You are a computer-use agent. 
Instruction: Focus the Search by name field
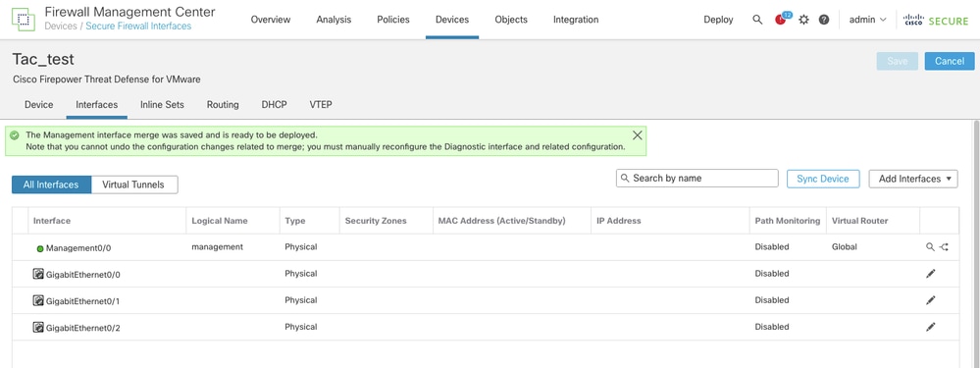point(696,178)
